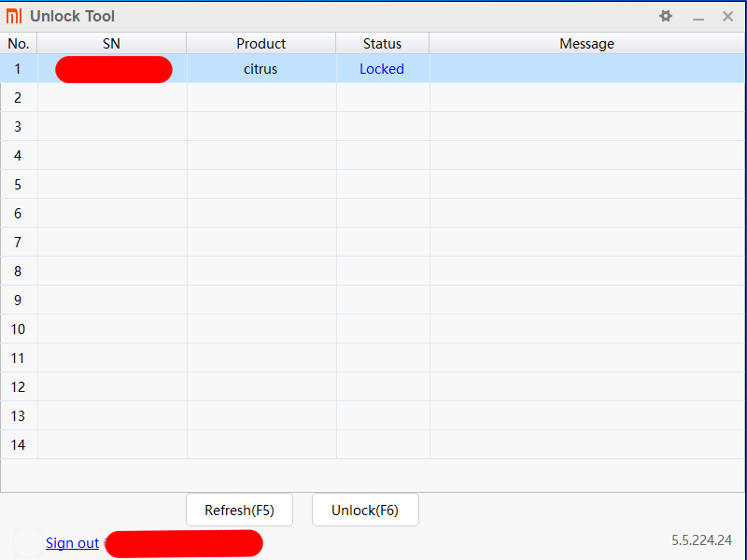The width and height of the screenshot is (747, 560).
Task: Click the Product column header
Action: point(261,43)
